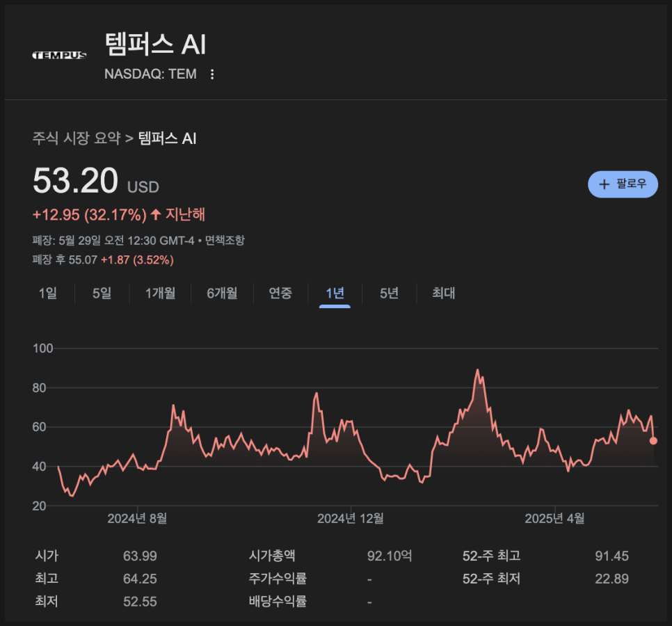The image size is (672, 626).
Task: Select the 1년 one-year tab
Action: pos(335,293)
